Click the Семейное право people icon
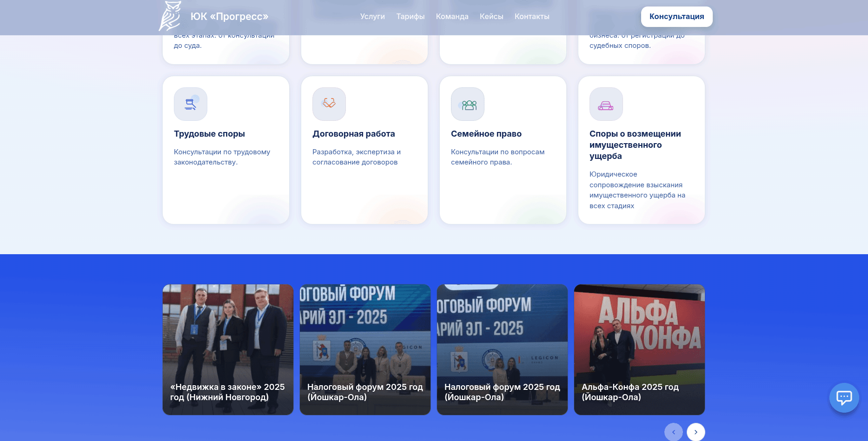Viewport: 868px width, 441px height. click(468, 104)
